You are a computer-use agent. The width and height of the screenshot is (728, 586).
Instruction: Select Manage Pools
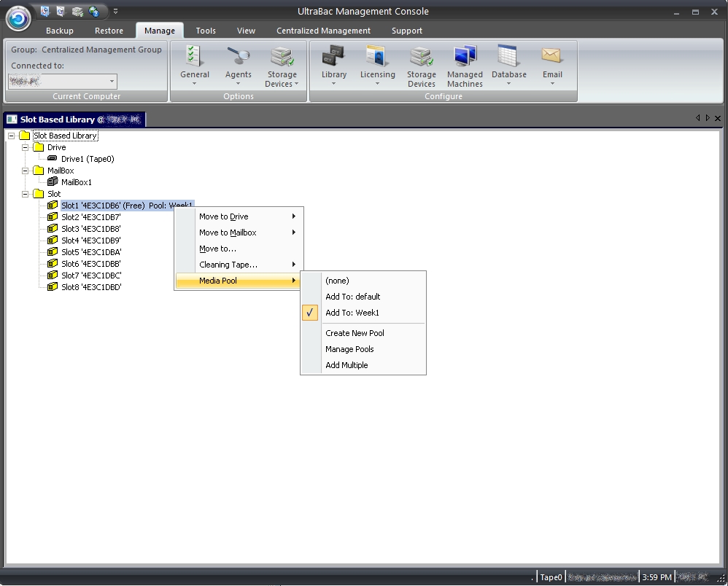363,349
